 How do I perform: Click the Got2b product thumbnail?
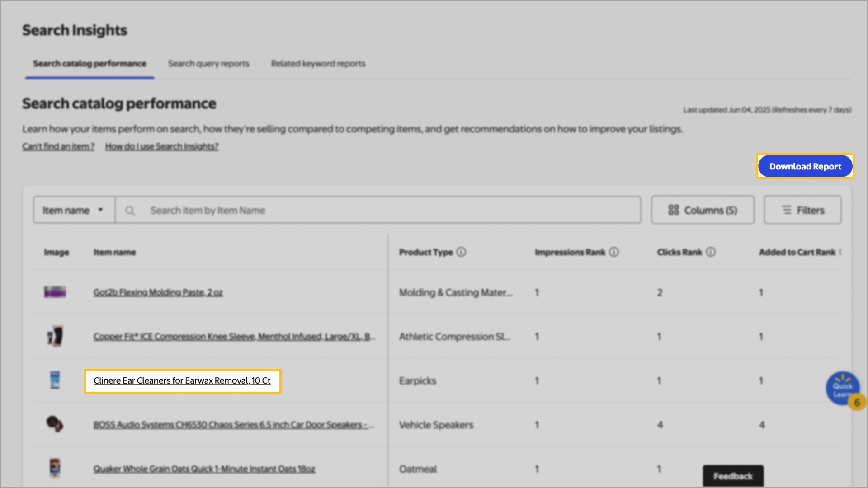(55, 292)
